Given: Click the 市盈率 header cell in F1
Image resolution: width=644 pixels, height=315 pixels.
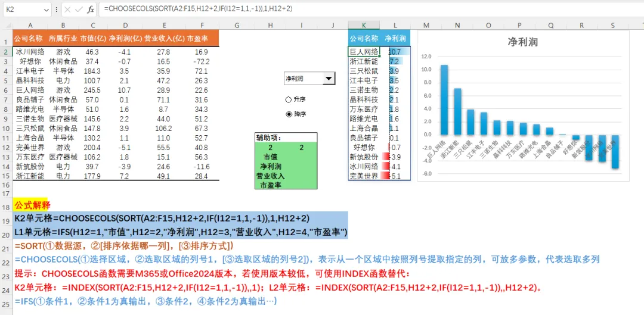Looking at the screenshot, I should click(x=202, y=39).
